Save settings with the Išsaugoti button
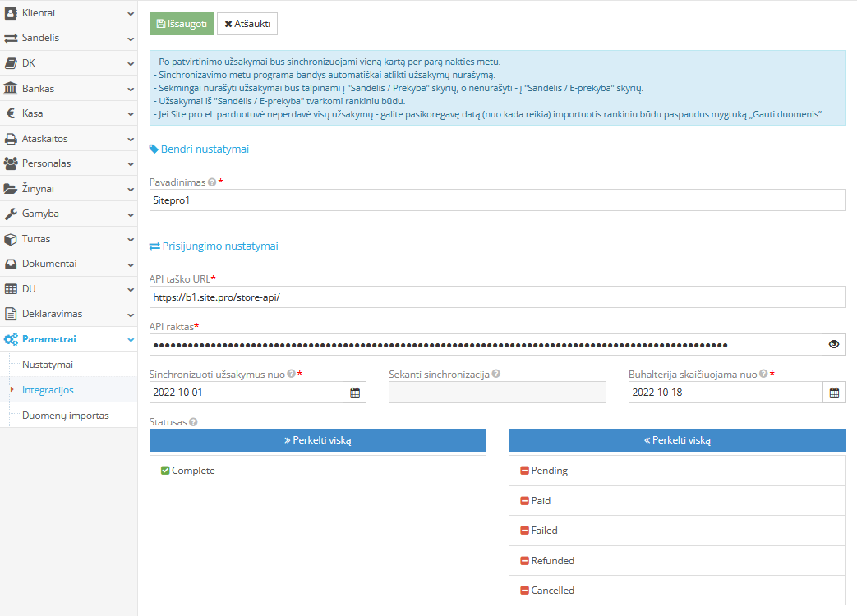 point(182,24)
